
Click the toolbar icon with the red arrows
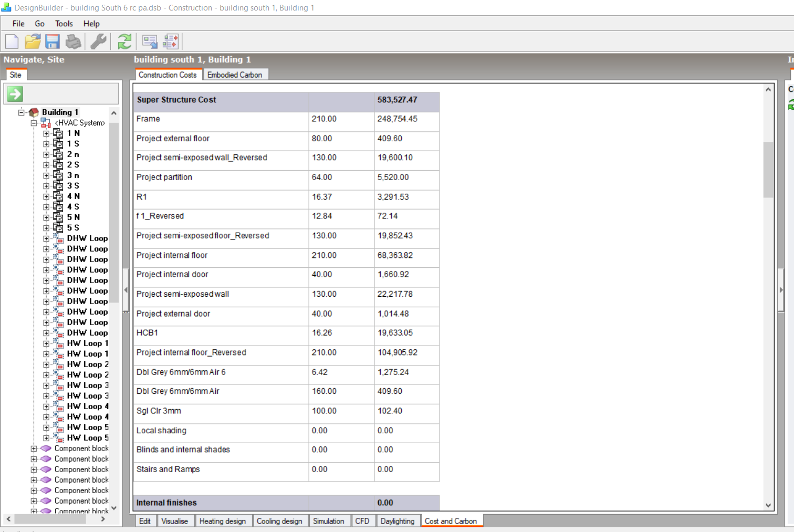click(171, 41)
